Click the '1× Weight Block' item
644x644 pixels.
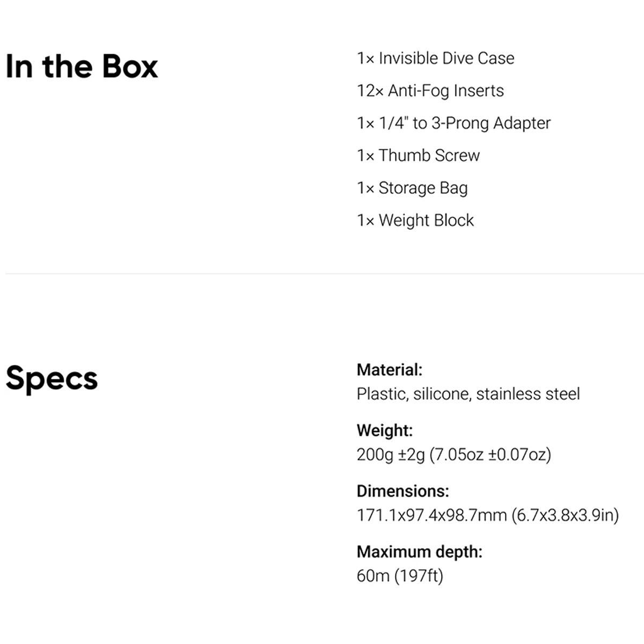click(415, 220)
